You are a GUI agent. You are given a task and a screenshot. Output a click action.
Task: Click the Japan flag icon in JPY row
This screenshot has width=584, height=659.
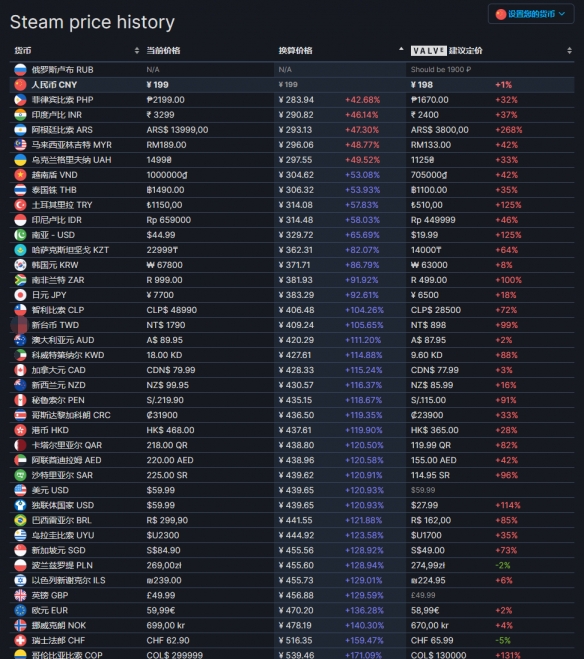20,295
